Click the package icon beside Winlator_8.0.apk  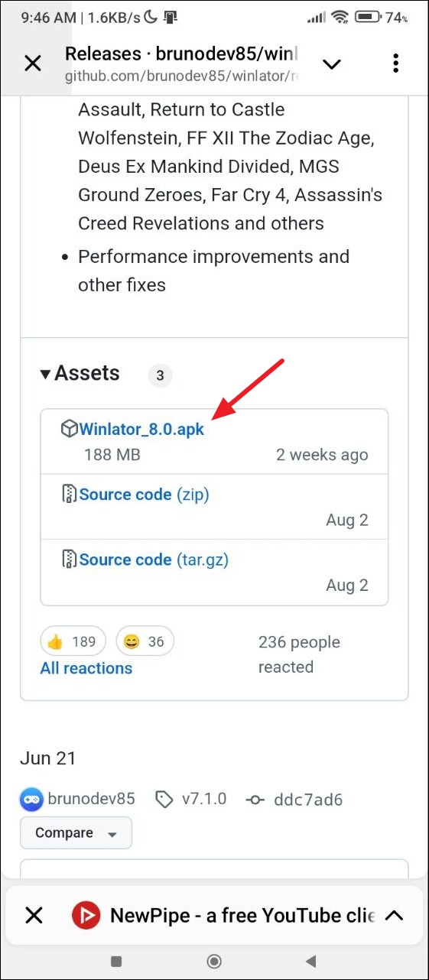[x=69, y=428]
